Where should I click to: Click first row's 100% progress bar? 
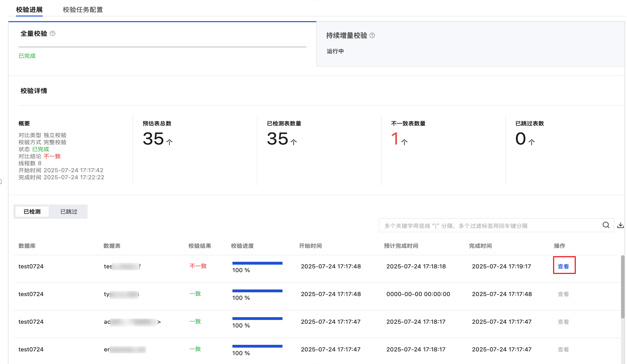257,263
